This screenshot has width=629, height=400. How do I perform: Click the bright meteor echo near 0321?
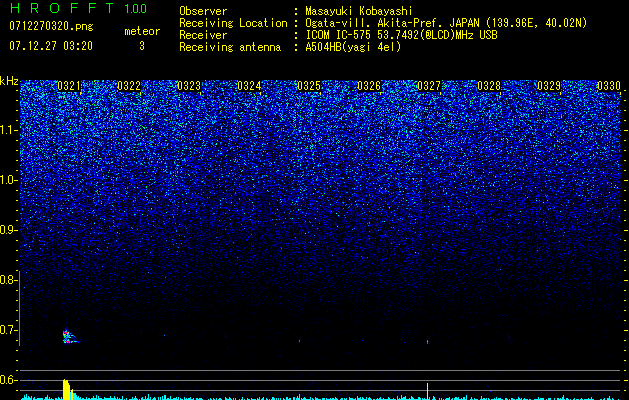[69, 337]
